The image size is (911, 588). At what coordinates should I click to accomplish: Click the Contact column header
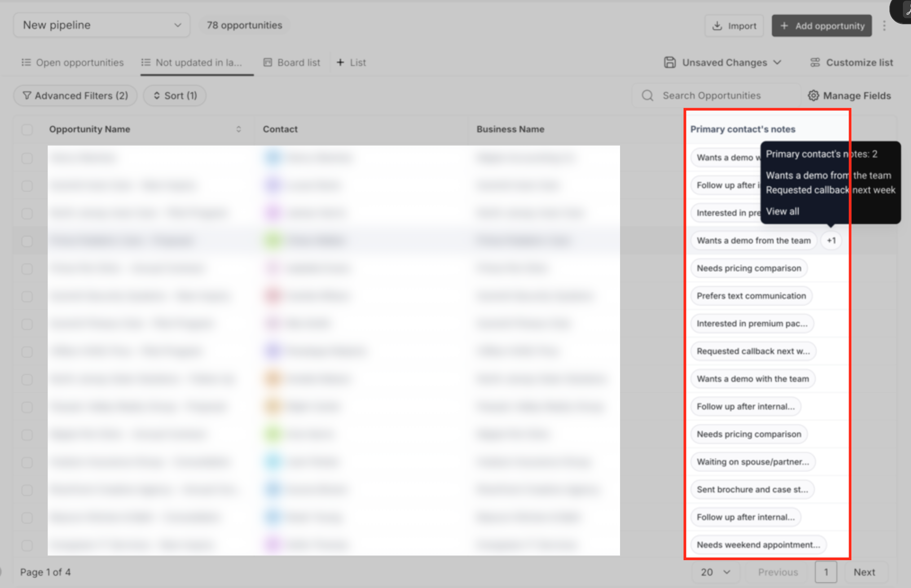pos(280,129)
